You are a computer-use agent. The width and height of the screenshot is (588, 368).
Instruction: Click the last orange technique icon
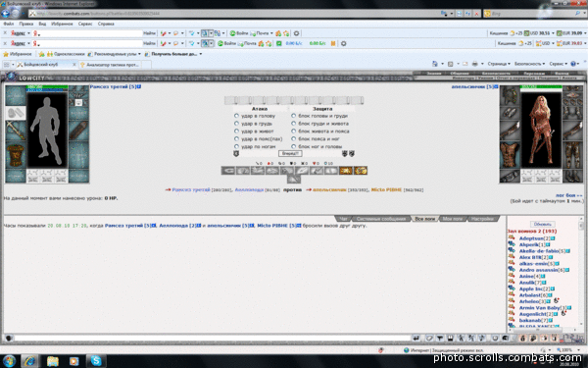[x=360, y=171]
